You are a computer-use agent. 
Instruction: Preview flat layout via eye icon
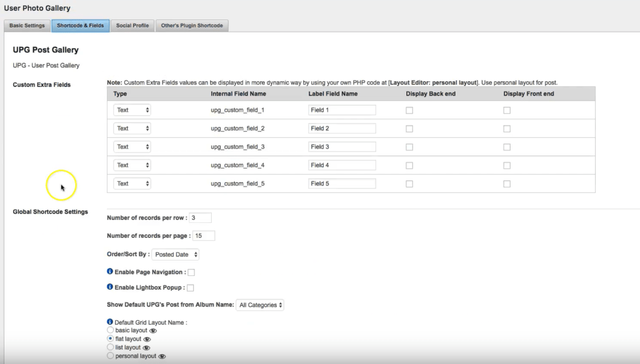(147, 339)
